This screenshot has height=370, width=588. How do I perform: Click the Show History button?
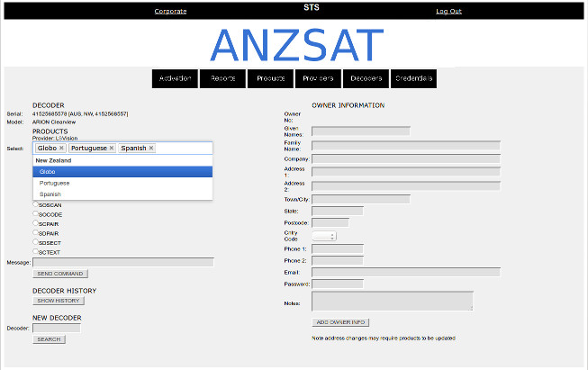click(x=59, y=301)
